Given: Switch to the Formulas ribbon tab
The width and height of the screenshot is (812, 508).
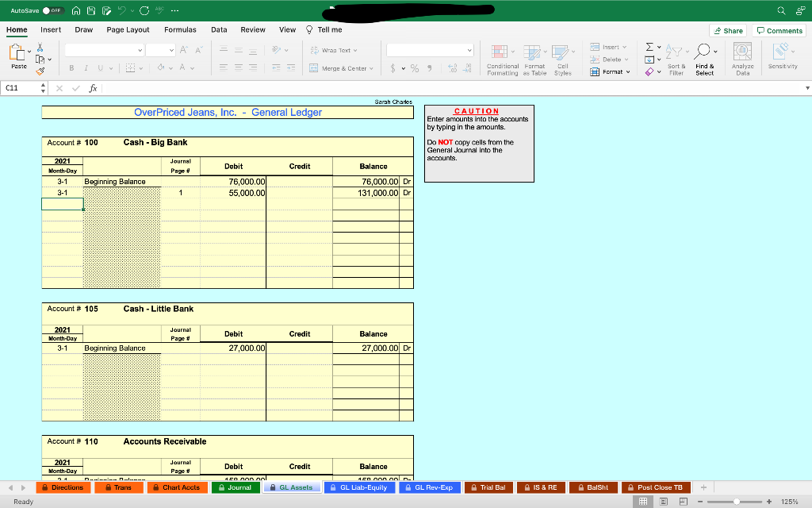Looking at the screenshot, I should [180, 29].
